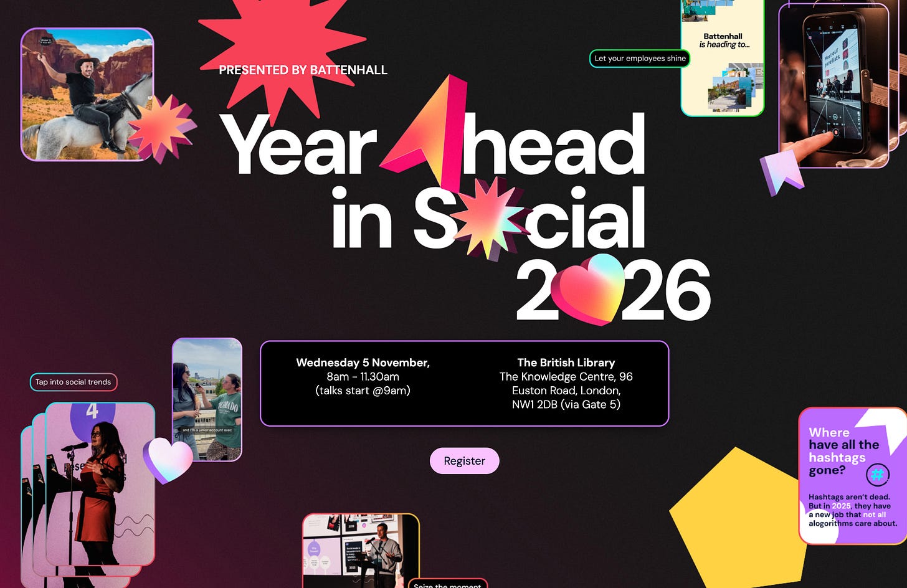Click 'The Knowledge Centre, 96' address line
Image resolution: width=907 pixels, height=588 pixels.
[x=566, y=376]
